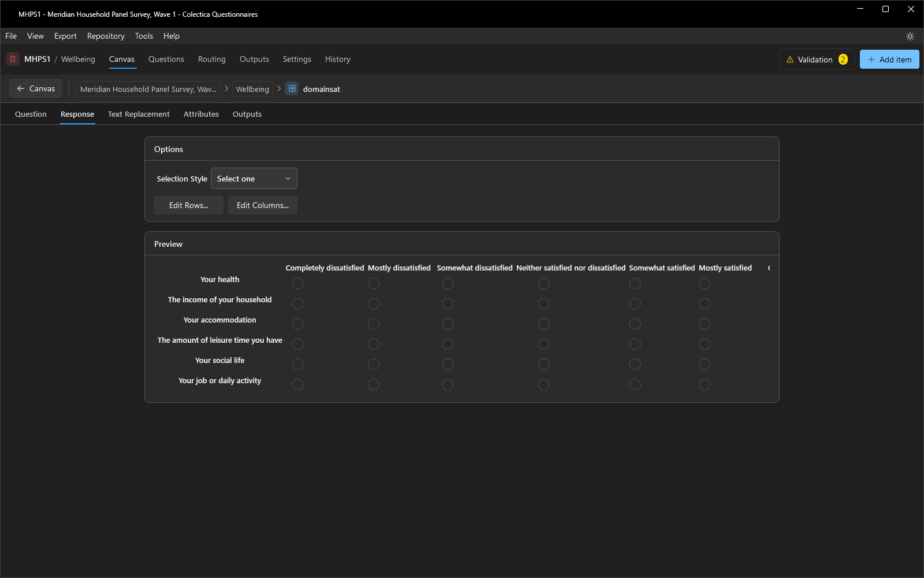The width and height of the screenshot is (924, 578).
Task: Select the Response sub-tab
Action: (x=77, y=114)
